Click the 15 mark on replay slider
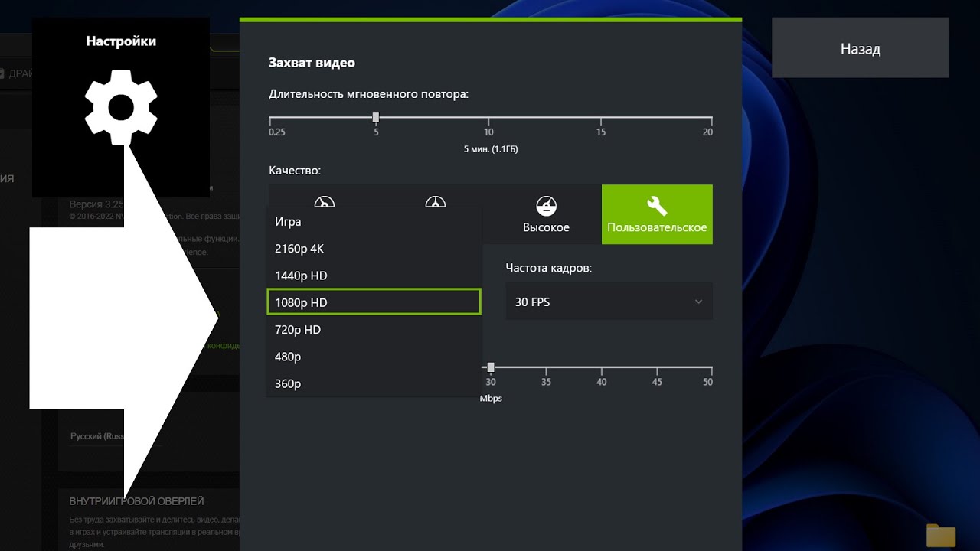Image resolution: width=980 pixels, height=551 pixels. coord(601,132)
